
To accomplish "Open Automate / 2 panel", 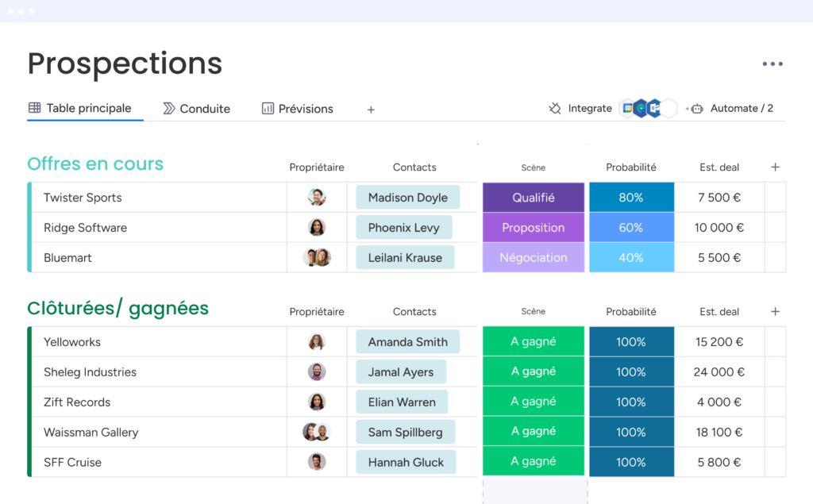I will (742, 109).
